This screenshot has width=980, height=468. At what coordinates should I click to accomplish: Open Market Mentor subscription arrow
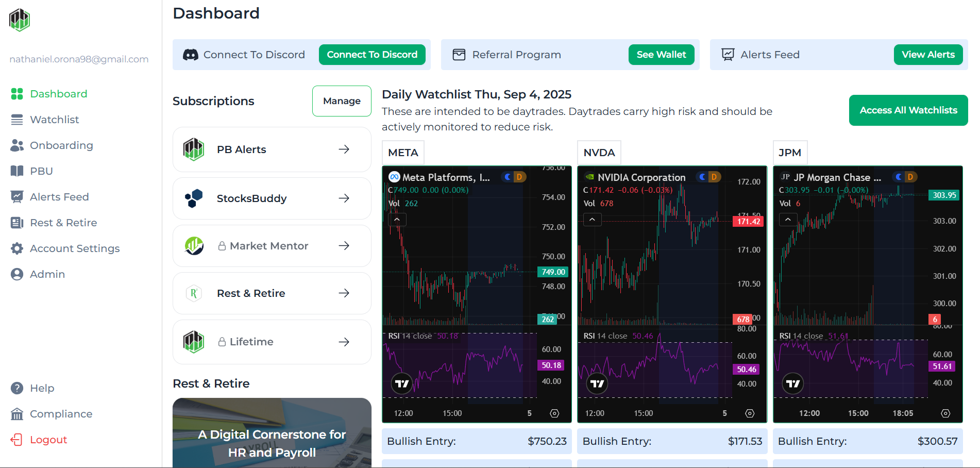[x=344, y=246]
